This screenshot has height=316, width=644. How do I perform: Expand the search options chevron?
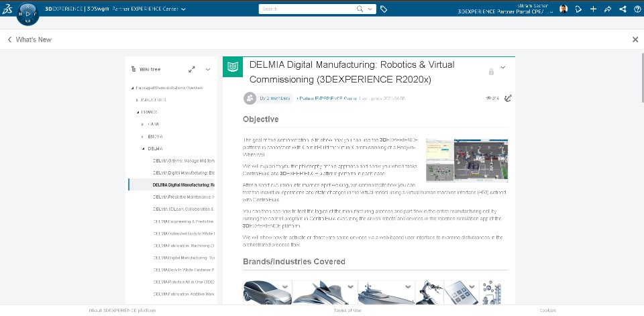(x=370, y=9)
